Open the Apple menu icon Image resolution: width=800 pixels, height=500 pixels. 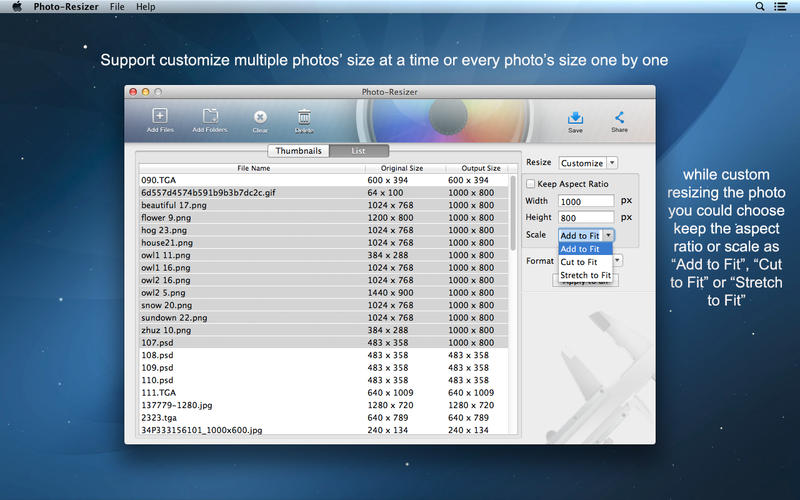coord(17,7)
